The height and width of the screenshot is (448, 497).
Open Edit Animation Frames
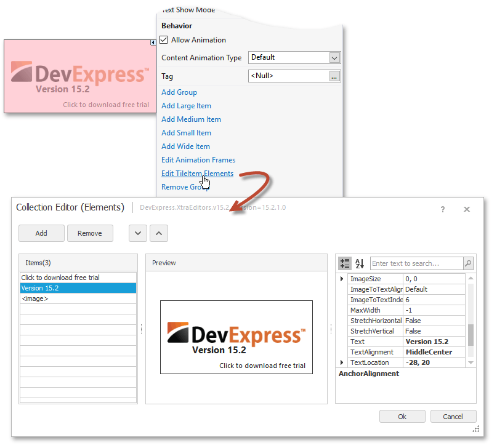coord(198,160)
